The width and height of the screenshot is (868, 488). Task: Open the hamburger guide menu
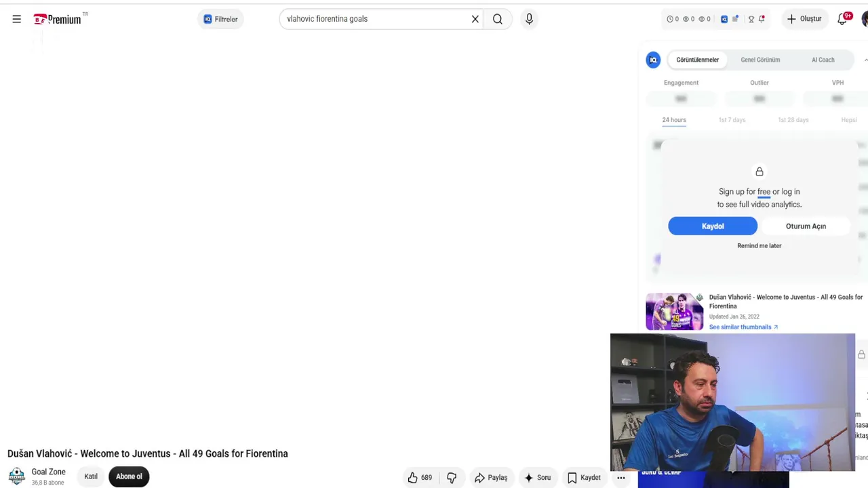(x=16, y=19)
